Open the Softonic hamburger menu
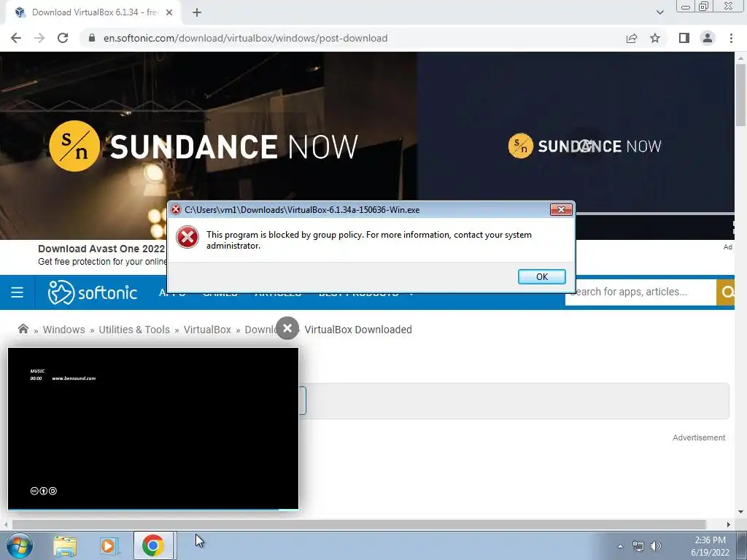Viewport: 747px width, 560px height. pos(18,292)
